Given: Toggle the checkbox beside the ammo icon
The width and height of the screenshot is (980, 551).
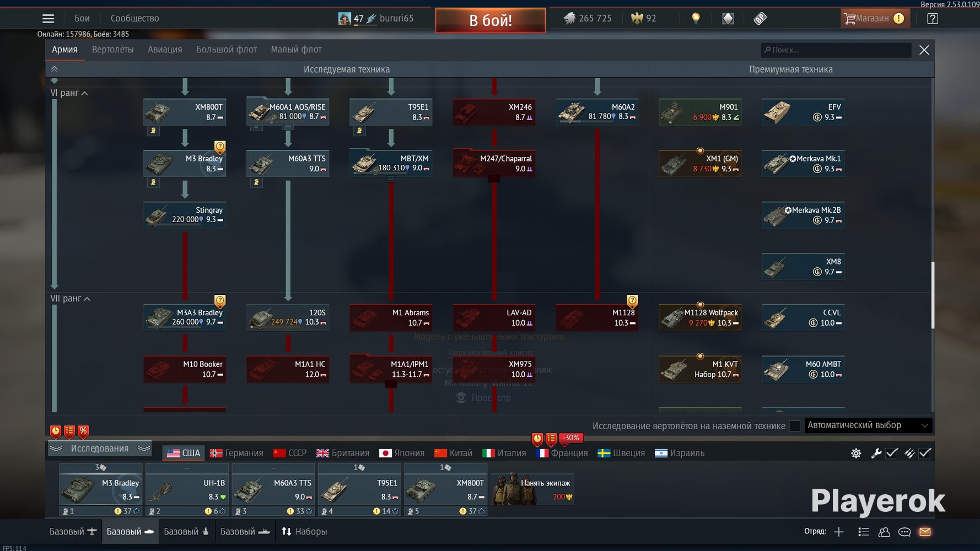Looking at the screenshot, I should click(x=925, y=453).
